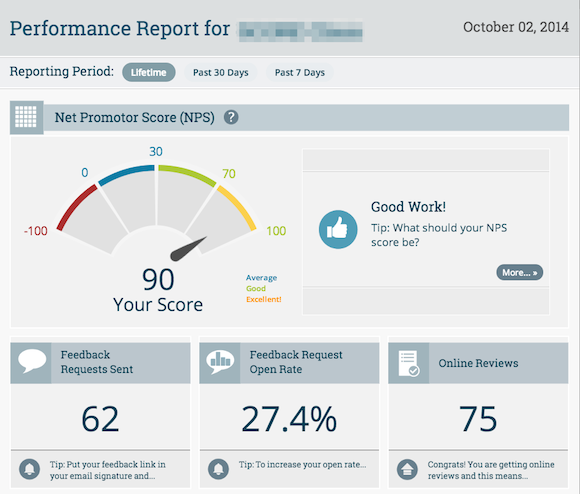Click the 'Your Score' label

coord(158,305)
